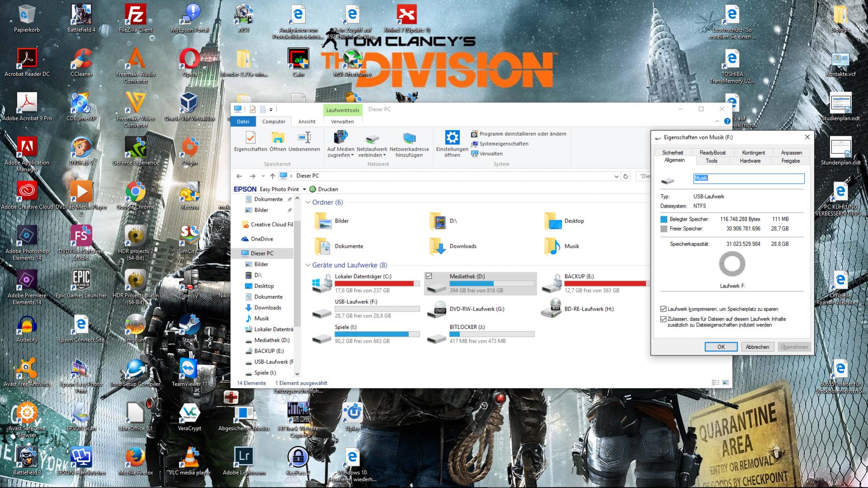
Task: Collapse the Geräte und Laufwerke section
Action: coord(308,265)
